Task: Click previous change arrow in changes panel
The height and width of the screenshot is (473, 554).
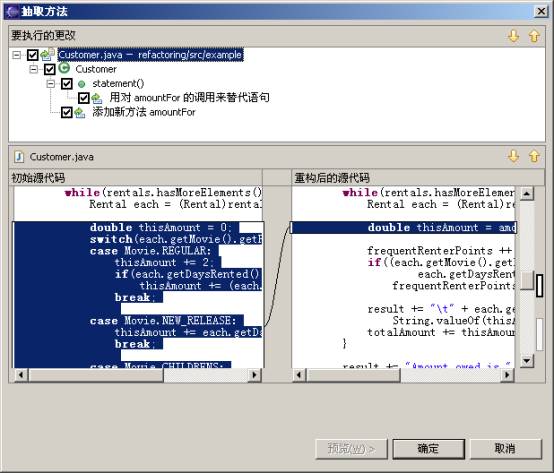Action: tap(534, 36)
